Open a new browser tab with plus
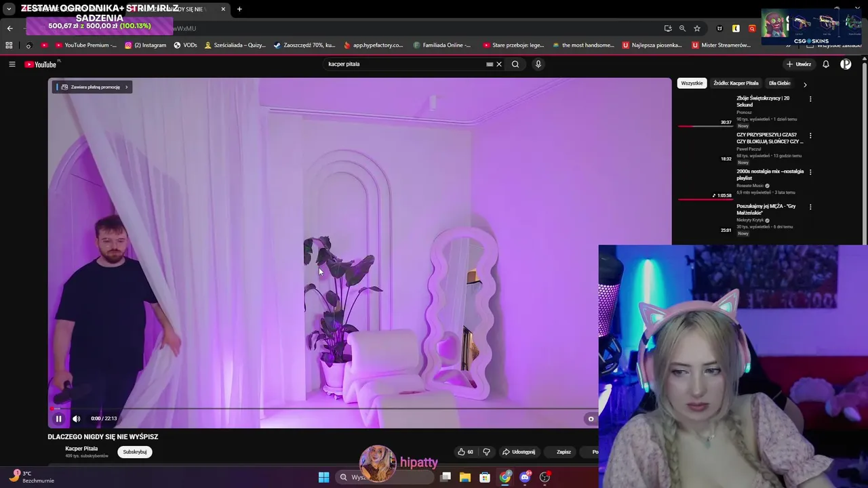 pos(239,9)
